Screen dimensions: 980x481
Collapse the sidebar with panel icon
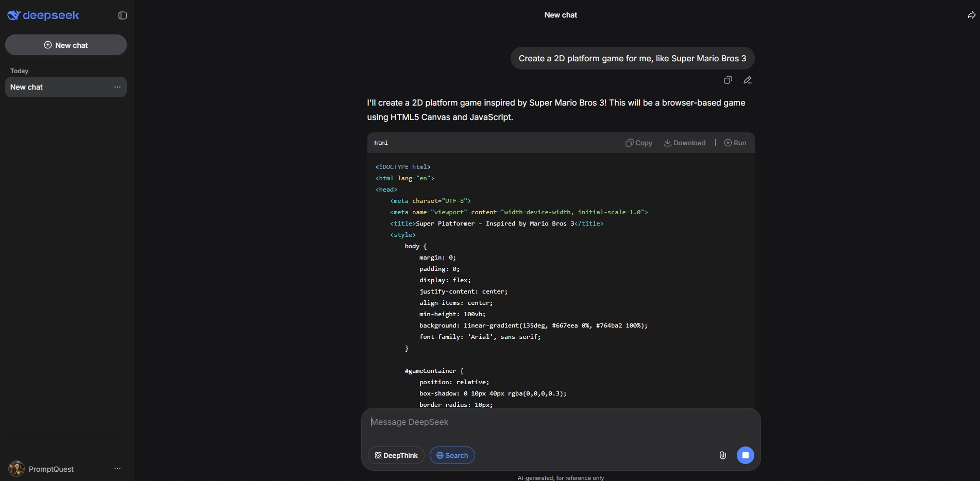click(123, 15)
